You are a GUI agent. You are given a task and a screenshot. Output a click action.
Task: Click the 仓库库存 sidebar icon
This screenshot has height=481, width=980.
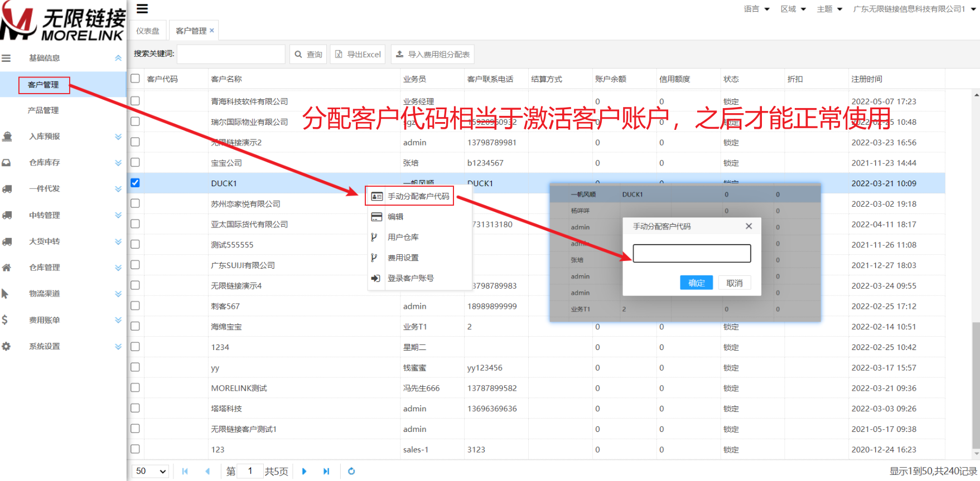(x=6, y=162)
